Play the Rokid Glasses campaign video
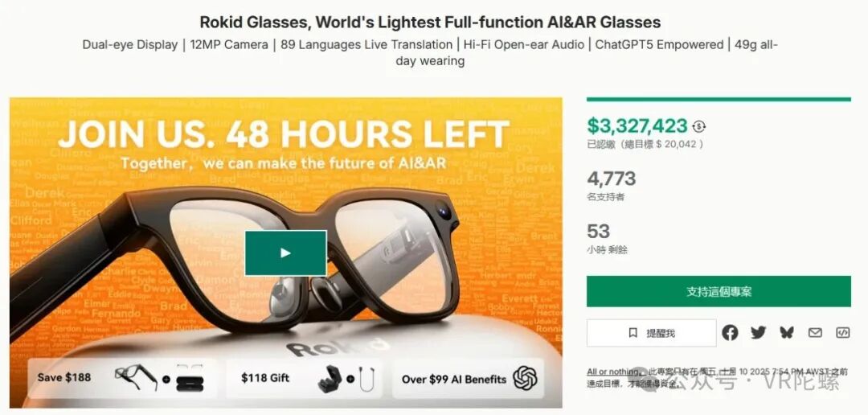The height and width of the screenshot is (415, 868). click(x=285, y=253)
